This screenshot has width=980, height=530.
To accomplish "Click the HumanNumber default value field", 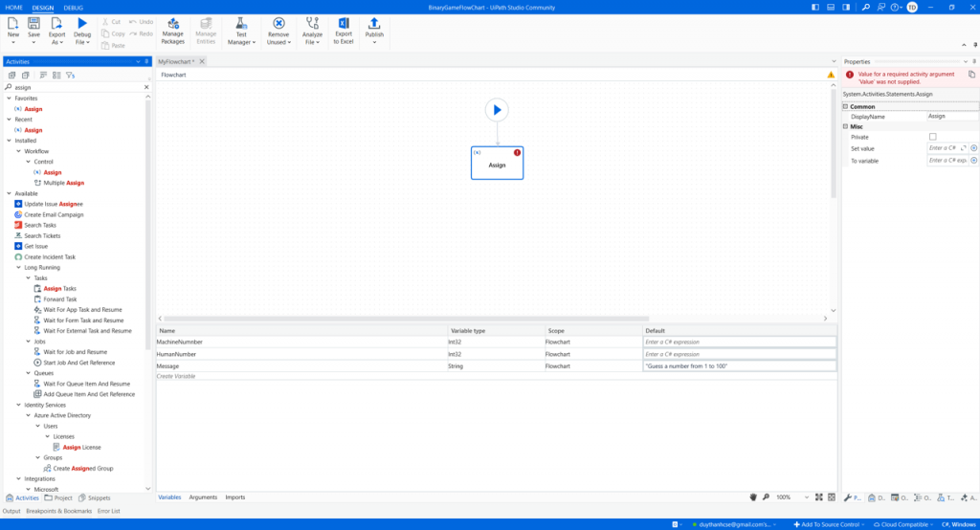I will coord(740,354).
